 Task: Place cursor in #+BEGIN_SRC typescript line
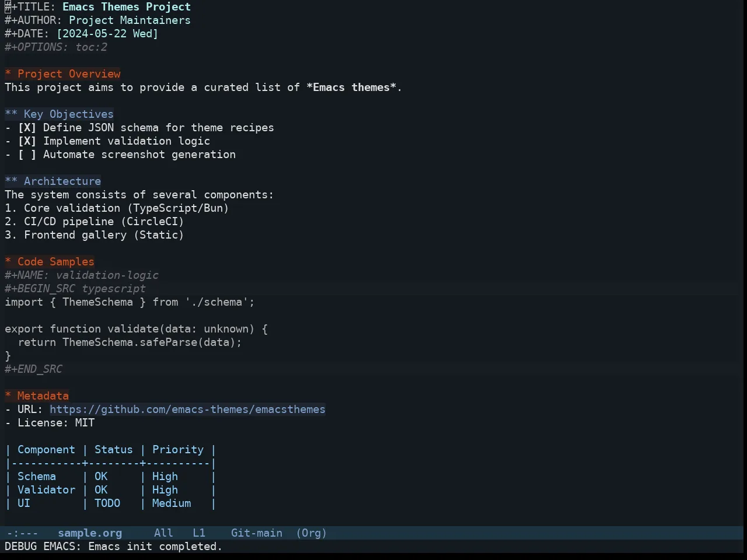click(75, 289)
